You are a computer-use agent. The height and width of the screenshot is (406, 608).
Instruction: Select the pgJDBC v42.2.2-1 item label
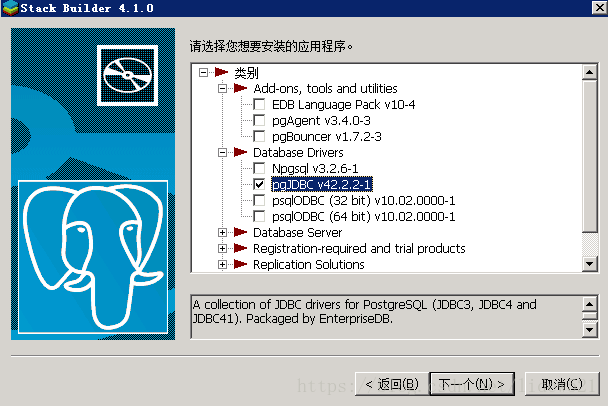point(321,184)
